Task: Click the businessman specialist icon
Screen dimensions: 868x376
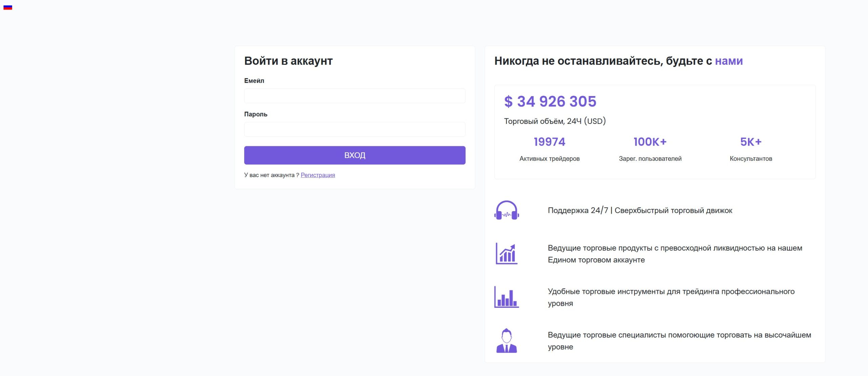Action: [507, 341]
